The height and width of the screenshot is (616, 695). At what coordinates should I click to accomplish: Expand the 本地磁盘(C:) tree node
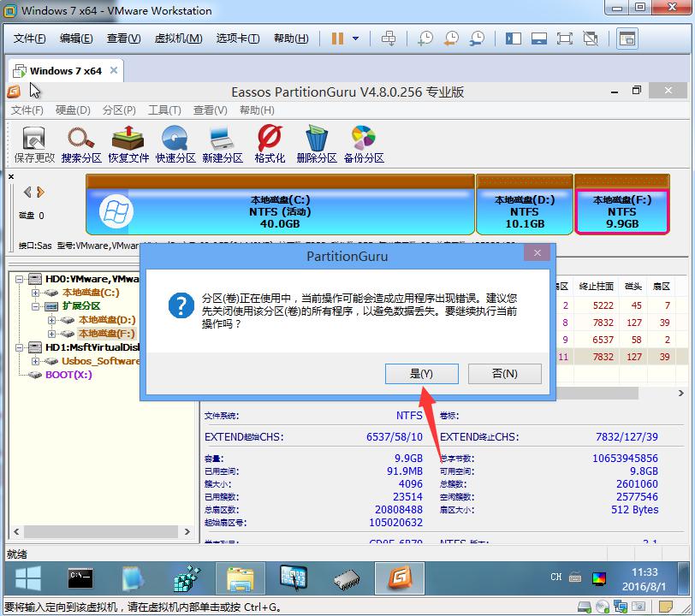(x=35, y=293)
